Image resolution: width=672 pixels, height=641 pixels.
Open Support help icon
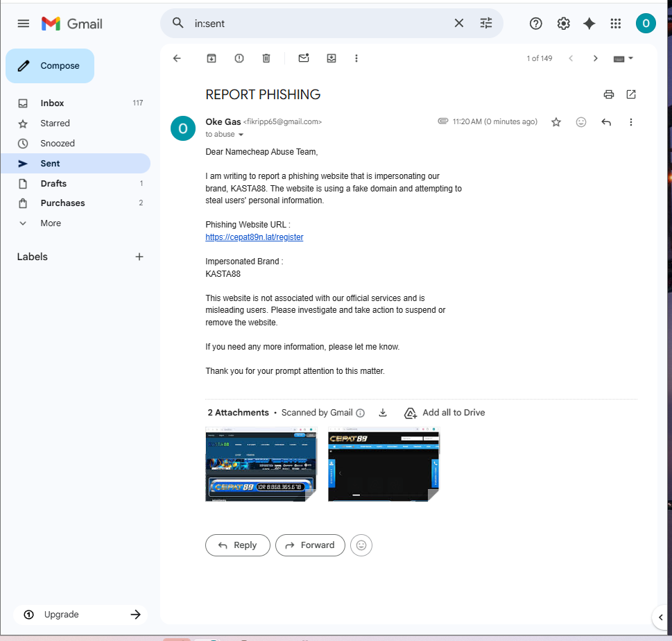pos(535,24)
